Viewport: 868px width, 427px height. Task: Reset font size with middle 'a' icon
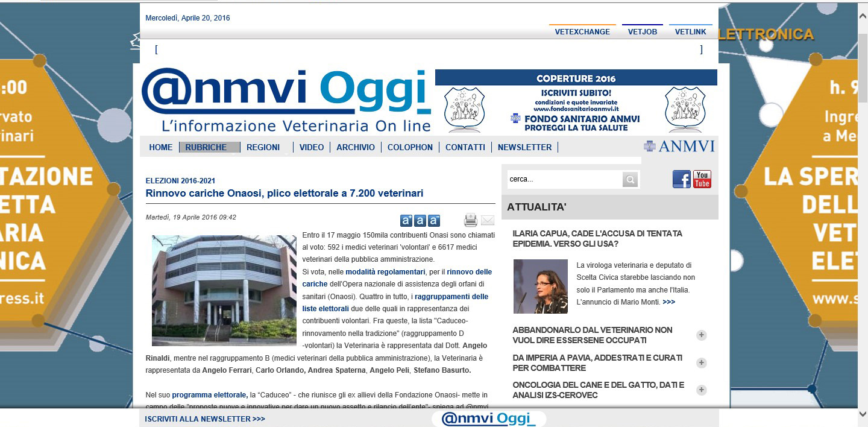(x=420, y=221)
